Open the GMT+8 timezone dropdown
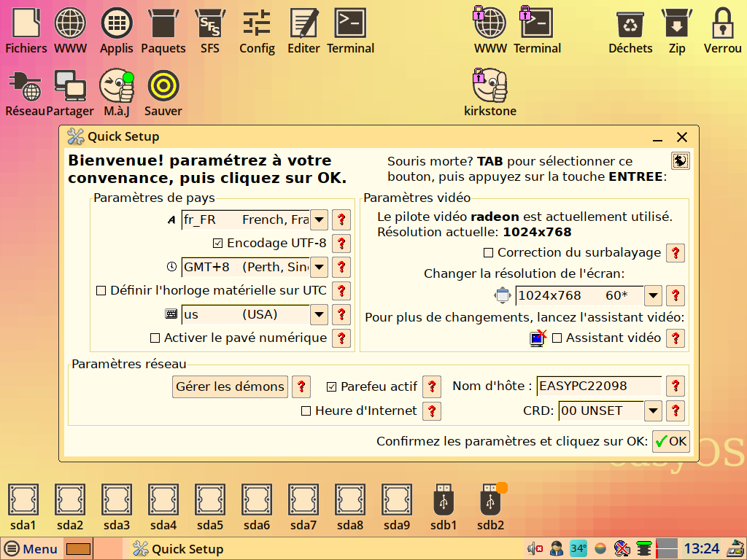 319,267
